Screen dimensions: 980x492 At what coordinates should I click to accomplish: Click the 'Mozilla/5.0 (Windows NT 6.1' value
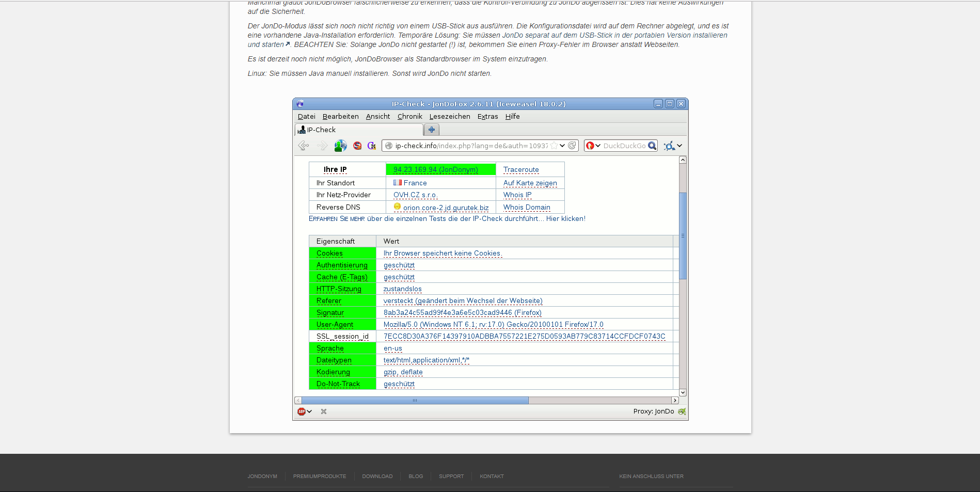coord(493,324)
